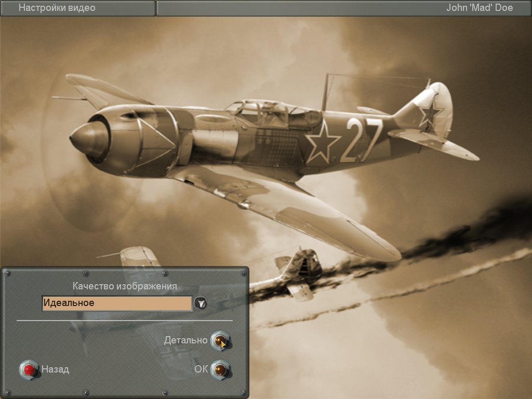Click the horizontal separator line in panel
The width and height of the screenshot is (532, 399).
click(125, 321)
